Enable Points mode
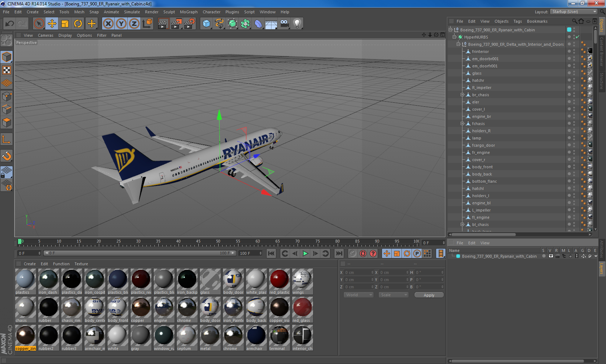The image size is (606, 364). coord(7,97)
